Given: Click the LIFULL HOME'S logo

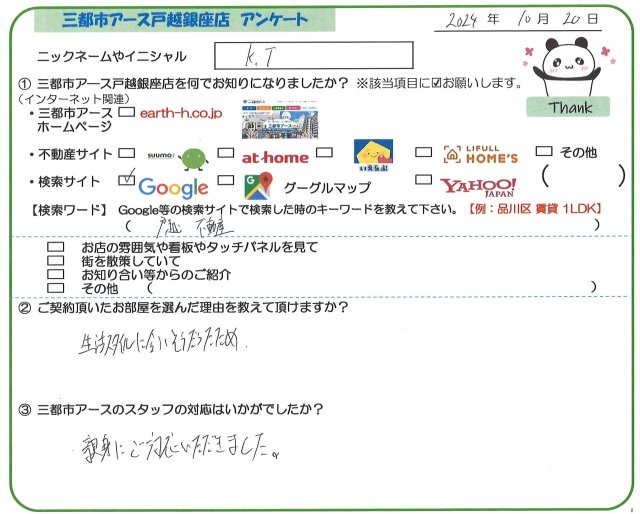Looking at the screenshot, I should 480,155.
